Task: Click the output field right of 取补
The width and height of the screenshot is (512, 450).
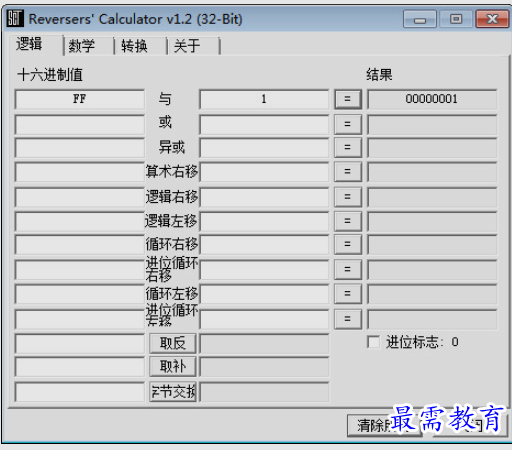Action: pyautogui.click(x=264, y=367)
